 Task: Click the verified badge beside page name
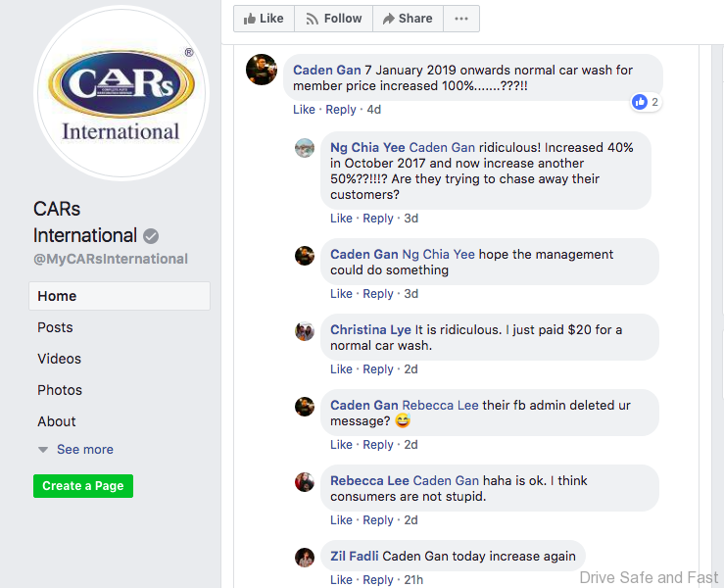[151, 236]
